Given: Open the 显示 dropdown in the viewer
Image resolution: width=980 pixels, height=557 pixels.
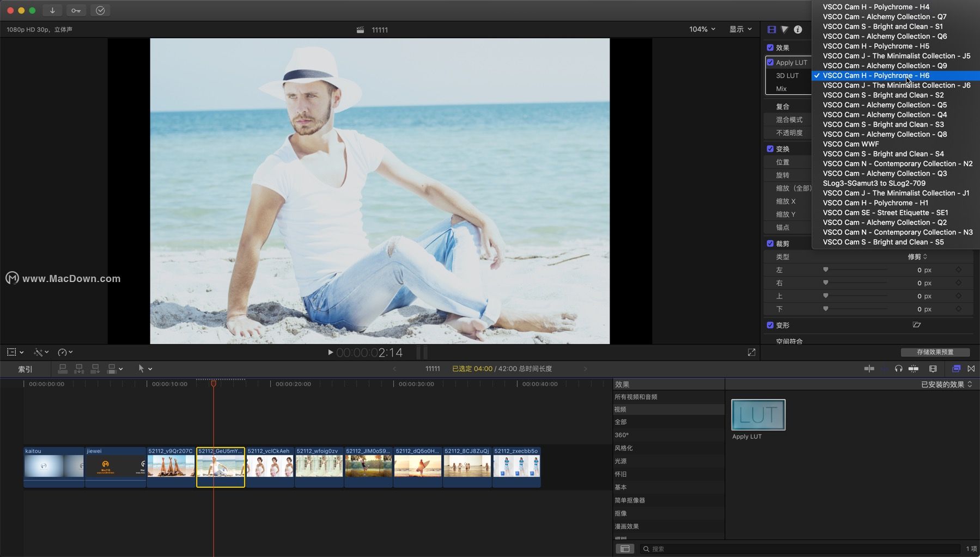Looking at the screenshot, I should [740, 29].
